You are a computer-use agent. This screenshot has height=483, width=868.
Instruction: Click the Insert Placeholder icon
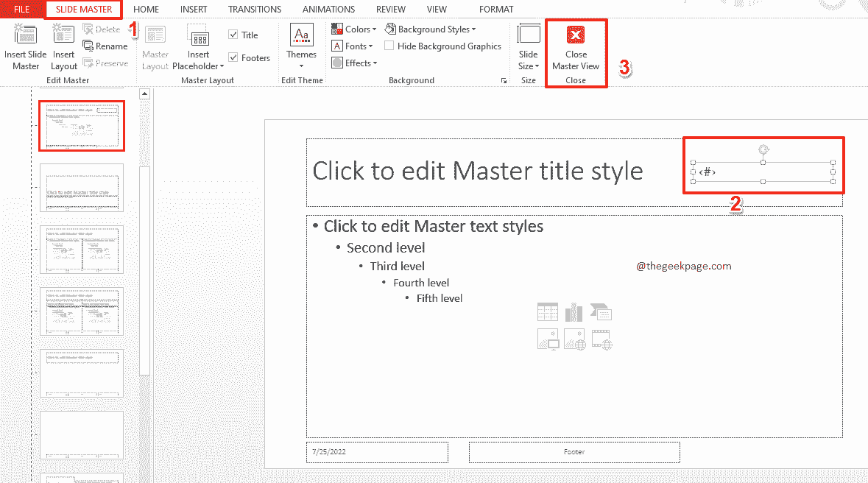click(x=198, y=37)
